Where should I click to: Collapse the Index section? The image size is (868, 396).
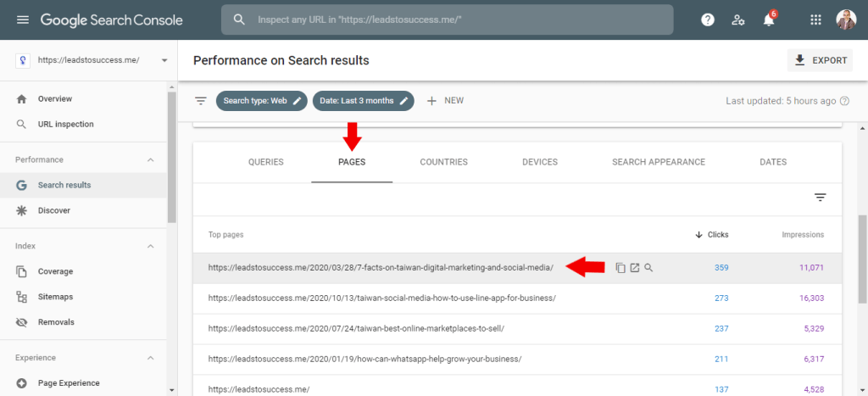151,246
